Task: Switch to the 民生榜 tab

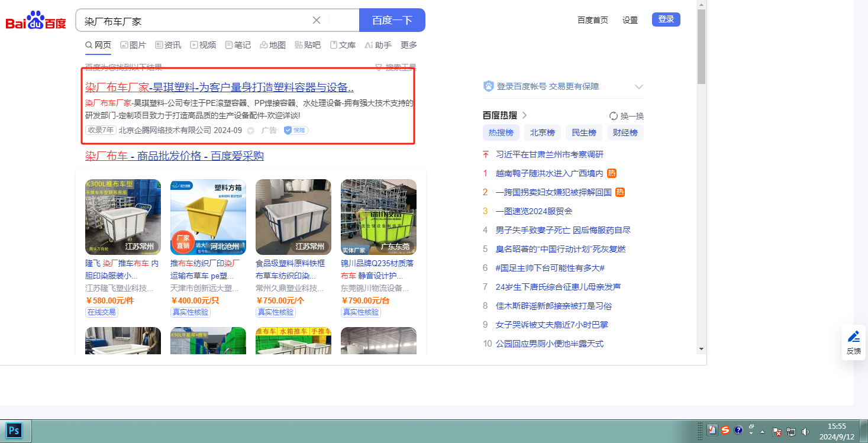Action: pos(584,132)
